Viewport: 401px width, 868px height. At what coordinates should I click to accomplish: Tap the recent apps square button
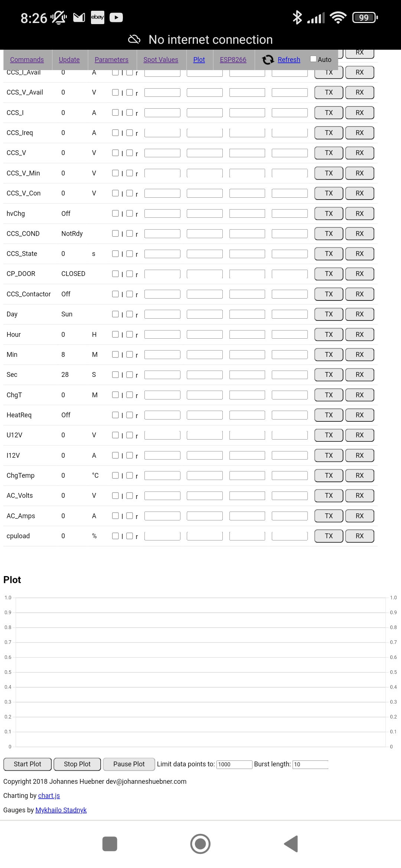point(110,844)
